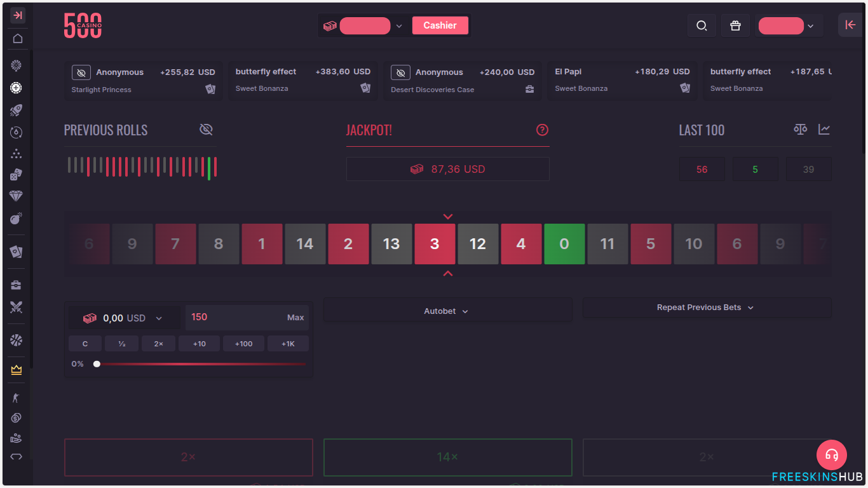
Task: Click the highlighted crown game icon
Action: (x=16, y=369)
